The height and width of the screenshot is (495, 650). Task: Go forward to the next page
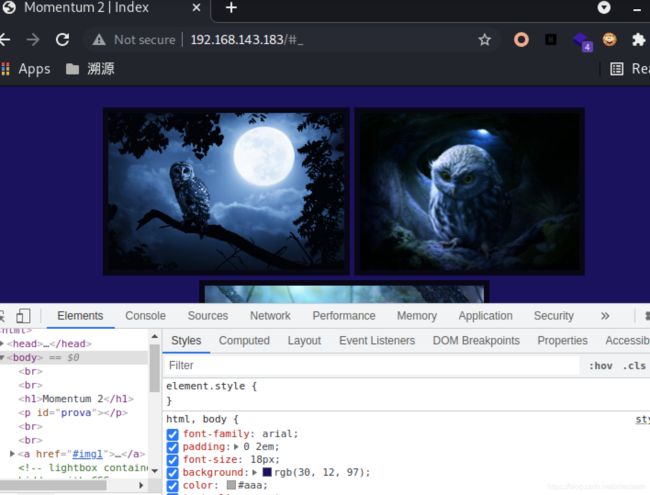[x=33, y=40]
